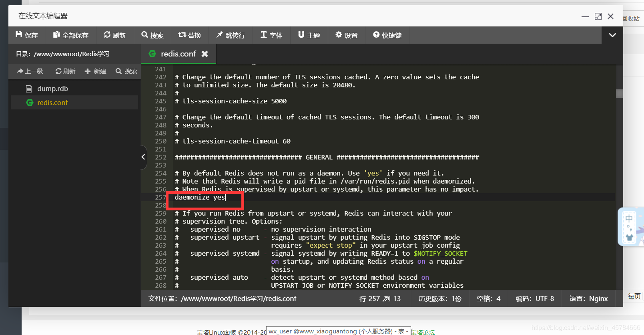644x335 pixels.
Task: Click 新建 to create new file
Action: (95, 71)
